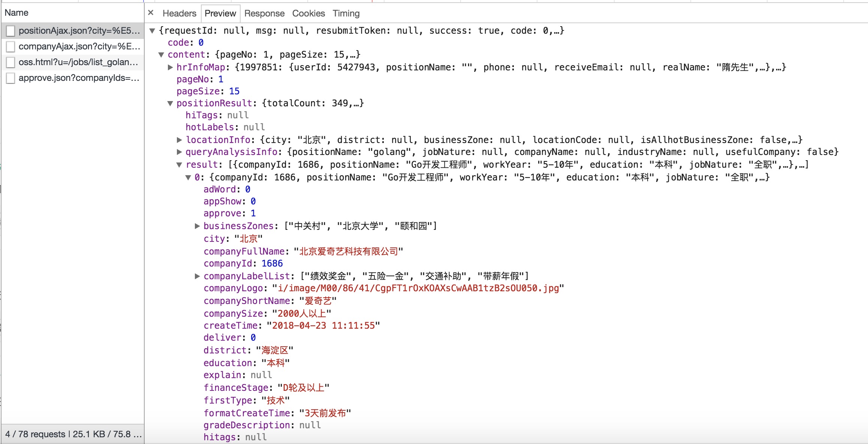Close the request details panel

(151, 13)
